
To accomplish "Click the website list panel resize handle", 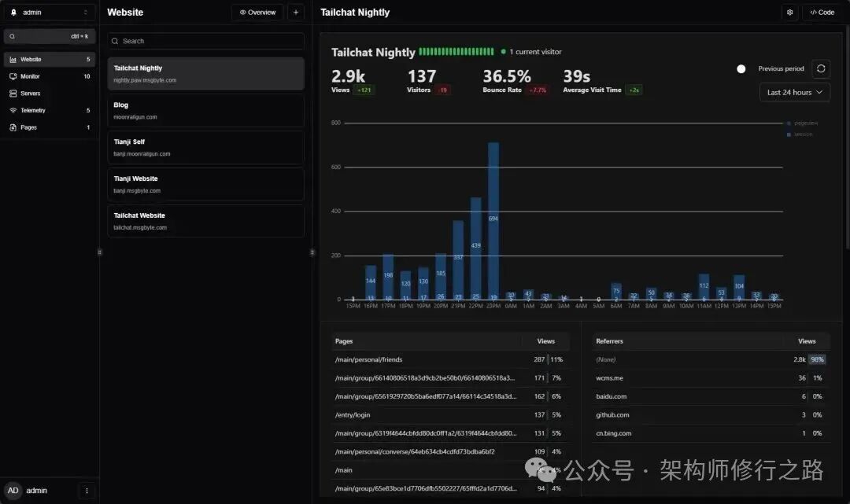I will 312,252.
